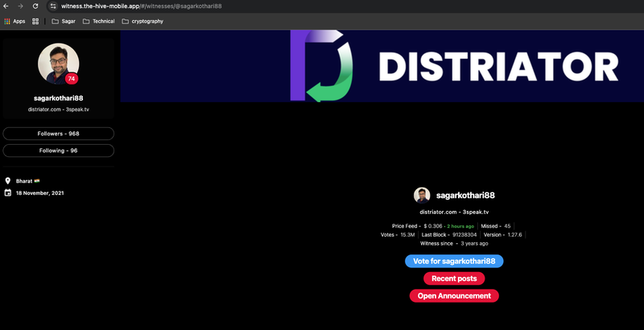
Task: Click the browser back arrow
Action: point(6,6)
